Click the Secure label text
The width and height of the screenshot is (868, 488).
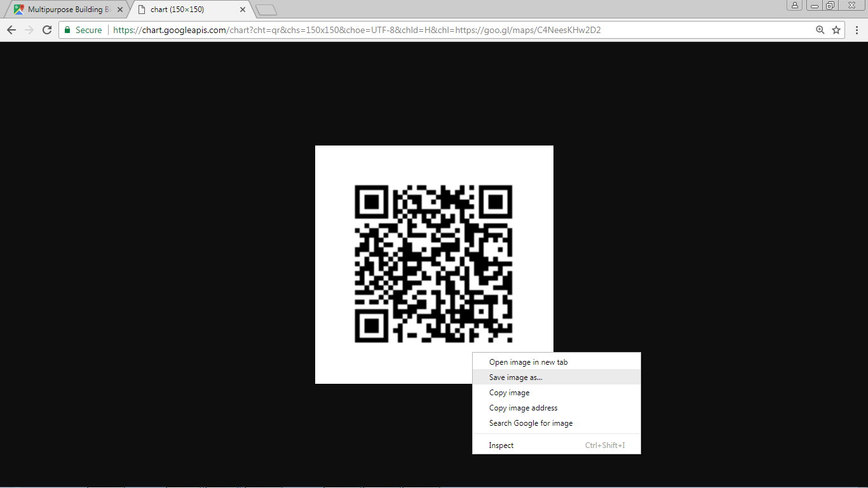[89, 30]
